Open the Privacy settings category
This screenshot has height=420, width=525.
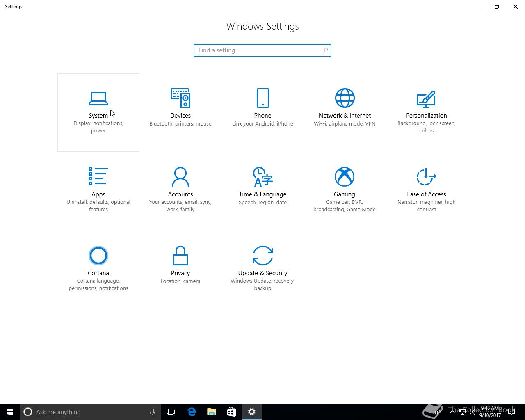click(180, 270)
